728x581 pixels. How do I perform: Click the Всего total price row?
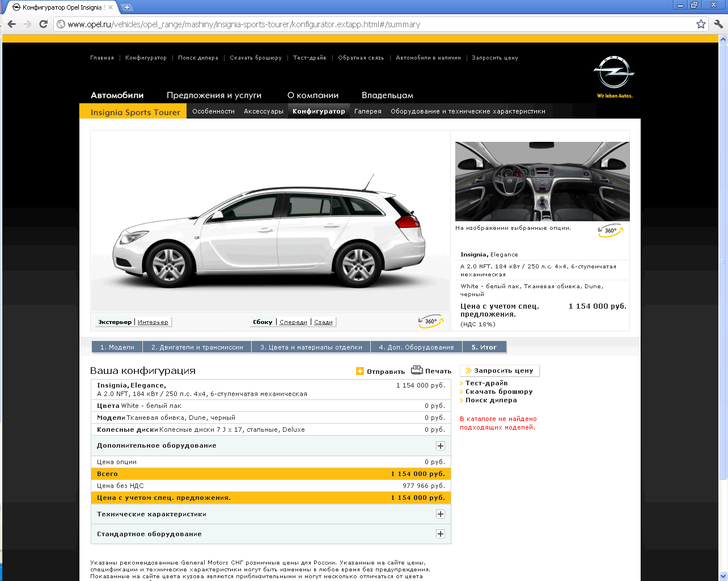(271, 474)
